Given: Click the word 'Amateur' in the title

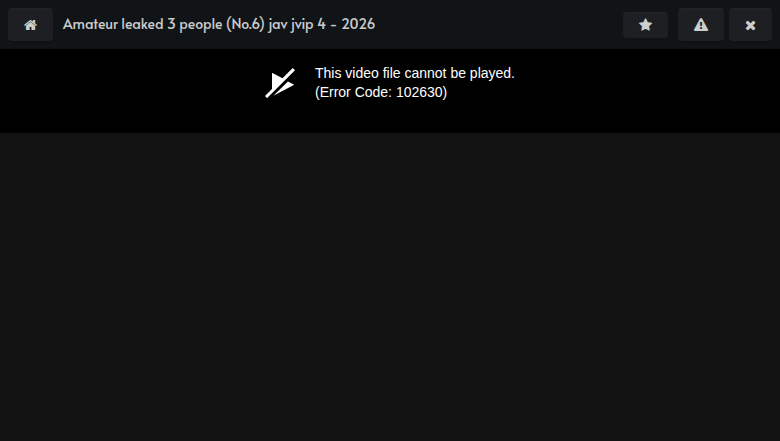Looking at the screenshot, I should point(90,24).
